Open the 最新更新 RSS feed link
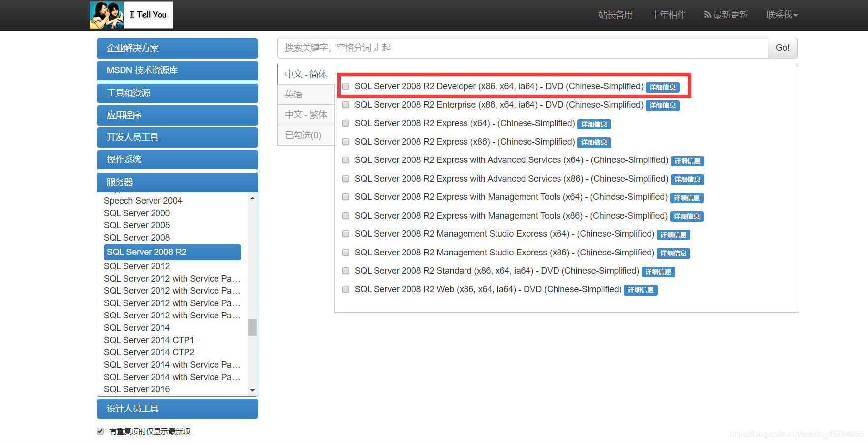Image resolution: width=868 pixels, height=443 pixels. 726,15
